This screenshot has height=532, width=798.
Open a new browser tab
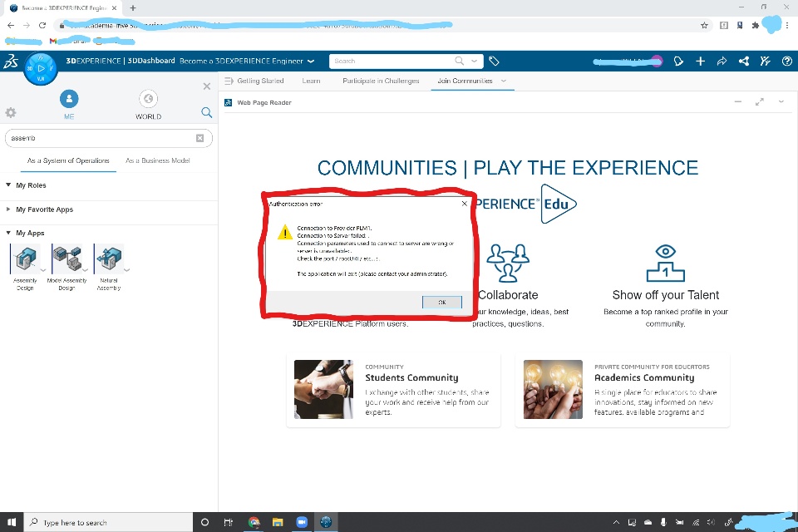[x=133, y=8]
